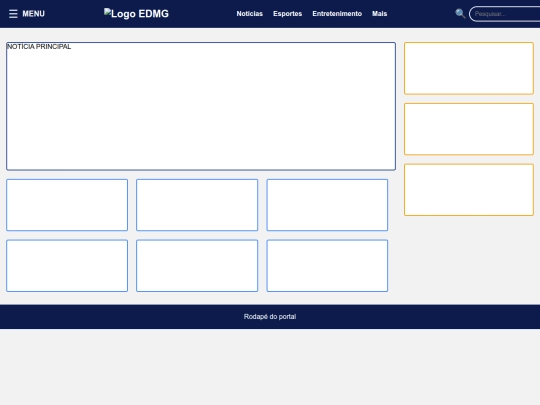Open the NOTÍCIA PRINCIPAL card
Viewport: 540px width, 405px height.
click(201, 106)
